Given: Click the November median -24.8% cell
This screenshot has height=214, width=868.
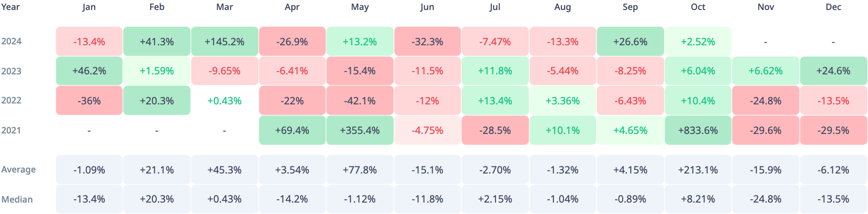Looking at the screenshot, I should point(765,199).
